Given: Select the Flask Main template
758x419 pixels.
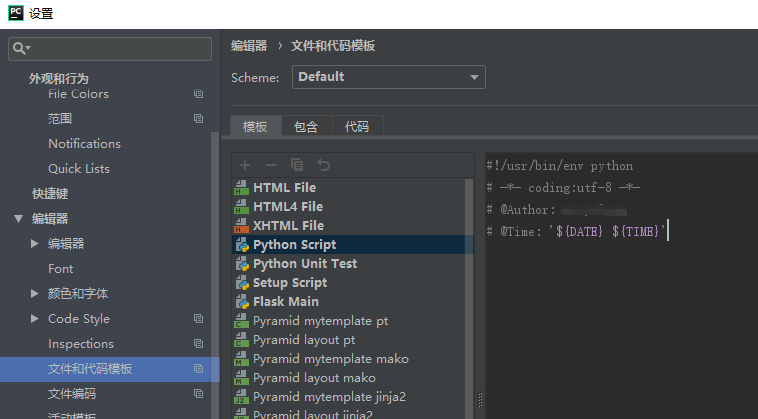Looking at the screenshot, I should [286, 302].
